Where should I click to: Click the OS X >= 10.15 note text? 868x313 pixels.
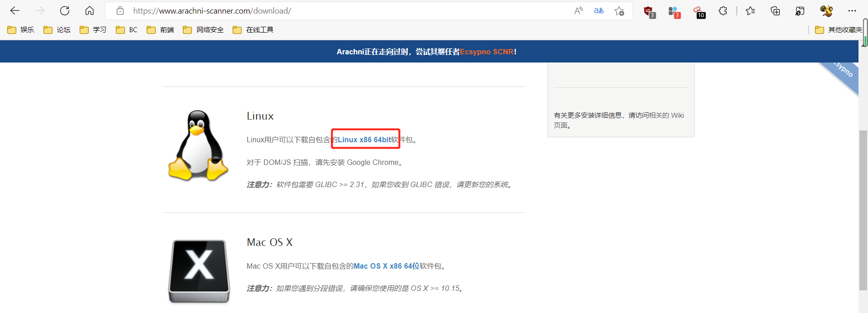click(356, 288)
